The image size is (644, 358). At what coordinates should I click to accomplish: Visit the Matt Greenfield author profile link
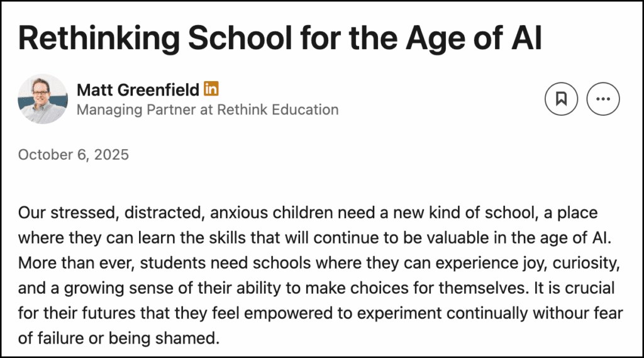(x=138, y=90)
